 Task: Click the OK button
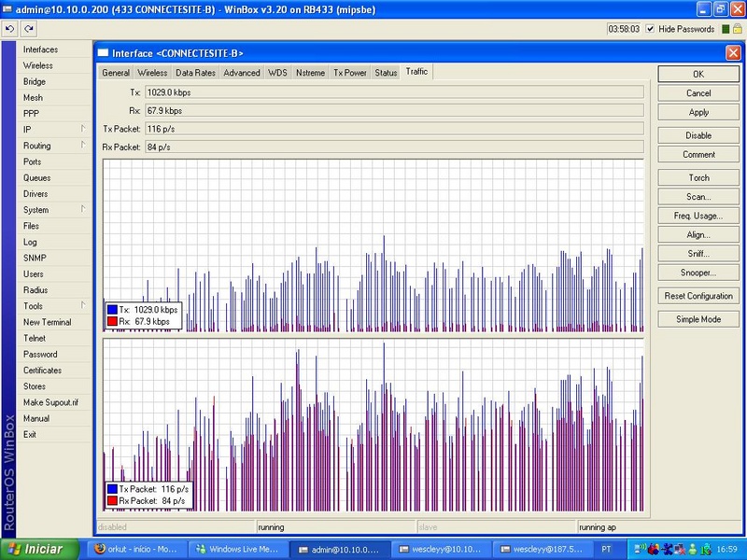[x=698, y=74]
